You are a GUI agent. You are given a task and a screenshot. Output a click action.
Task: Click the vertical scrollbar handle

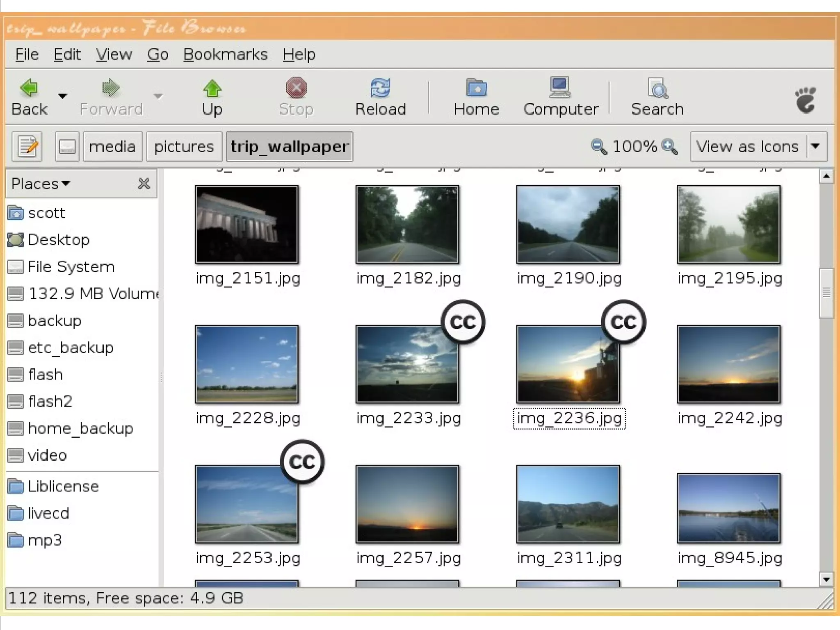826,293
